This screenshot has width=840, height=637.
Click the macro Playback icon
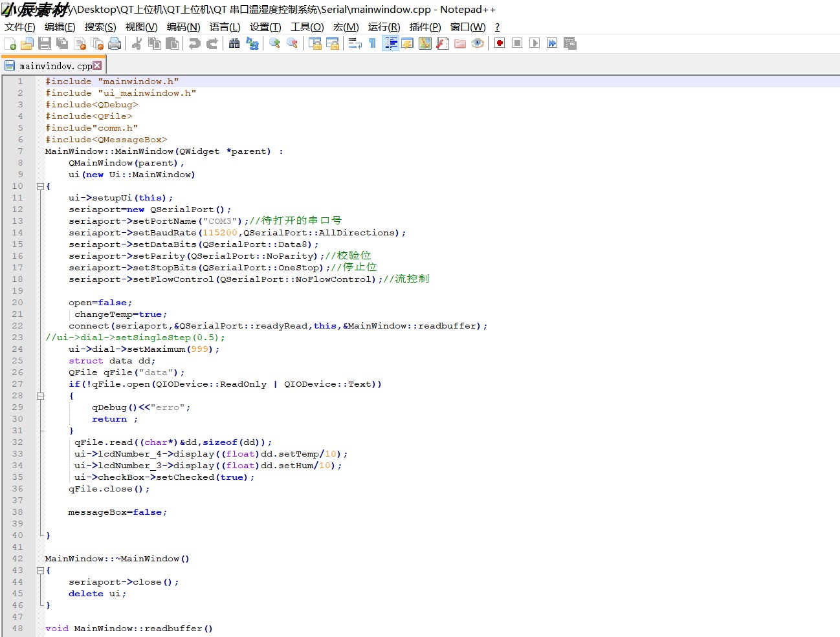click(x=535, y=43)
